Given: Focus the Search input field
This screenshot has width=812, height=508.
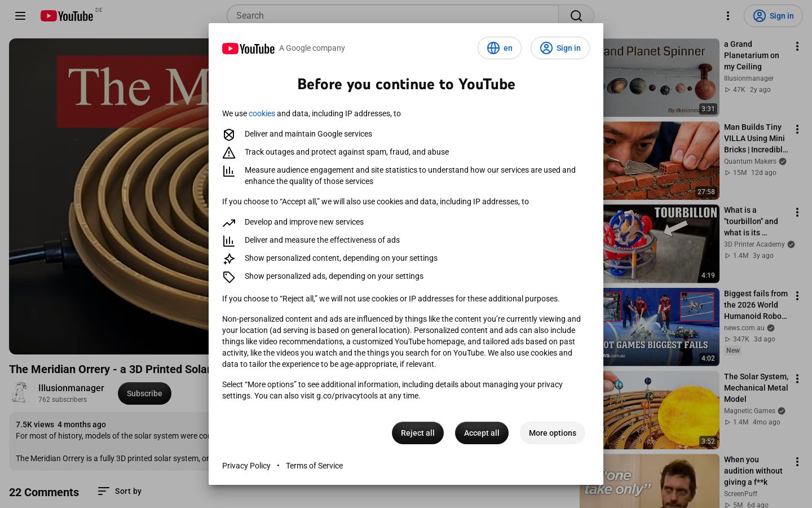Looking at the screenshot, I should [392, 16].
